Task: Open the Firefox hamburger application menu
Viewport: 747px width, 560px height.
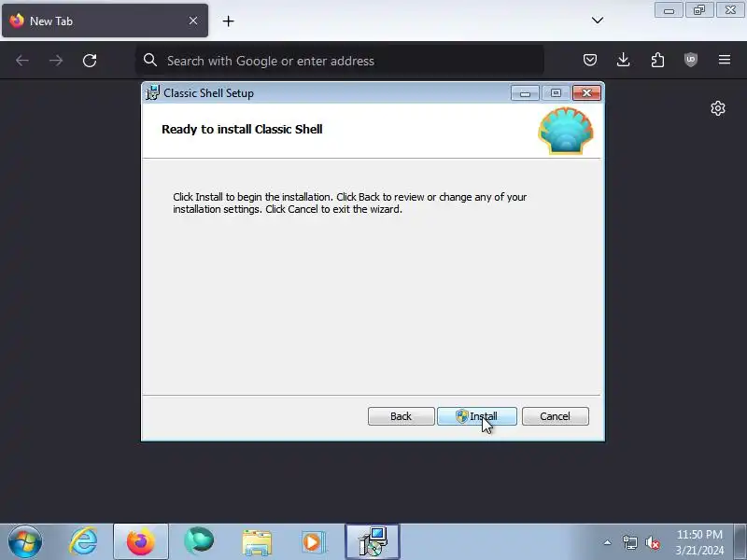Action: point(725,60)
